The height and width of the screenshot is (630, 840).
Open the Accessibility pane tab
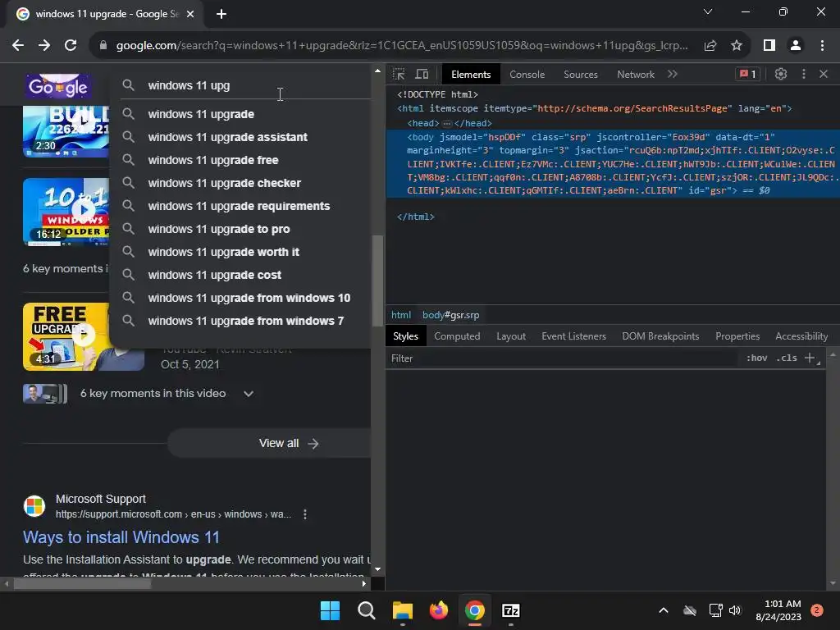point(801,336)
